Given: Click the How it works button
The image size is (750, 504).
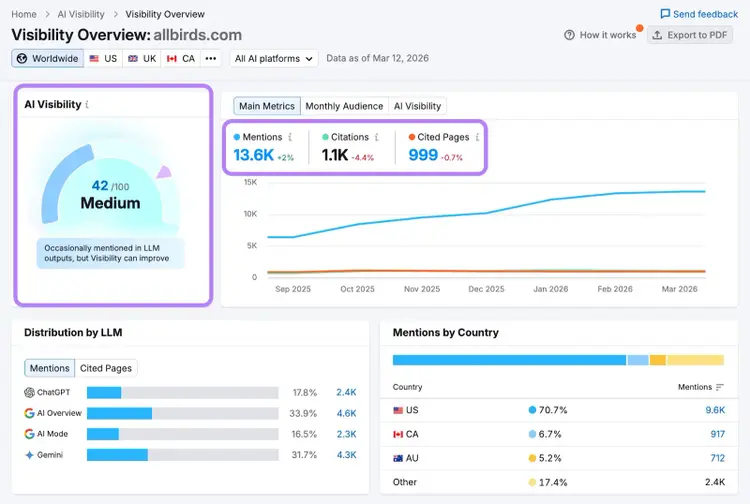Looking at the screenshot, I should [600, 35].
